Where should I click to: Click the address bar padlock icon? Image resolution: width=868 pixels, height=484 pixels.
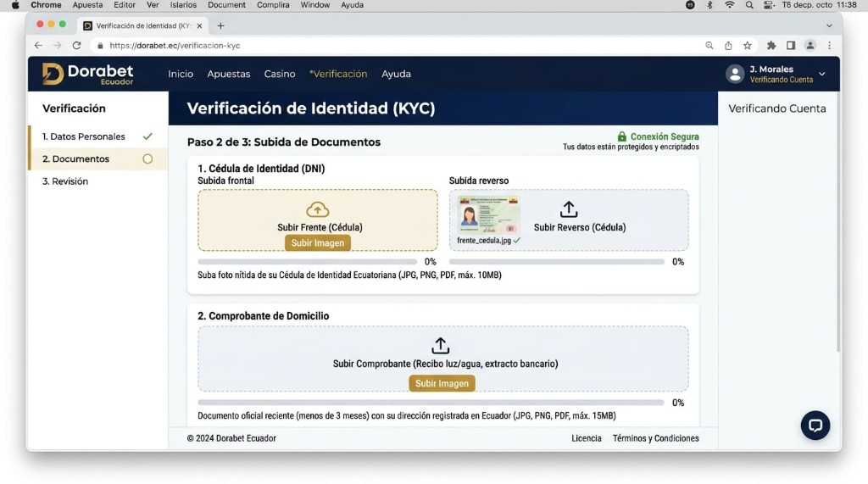point(100,46)
